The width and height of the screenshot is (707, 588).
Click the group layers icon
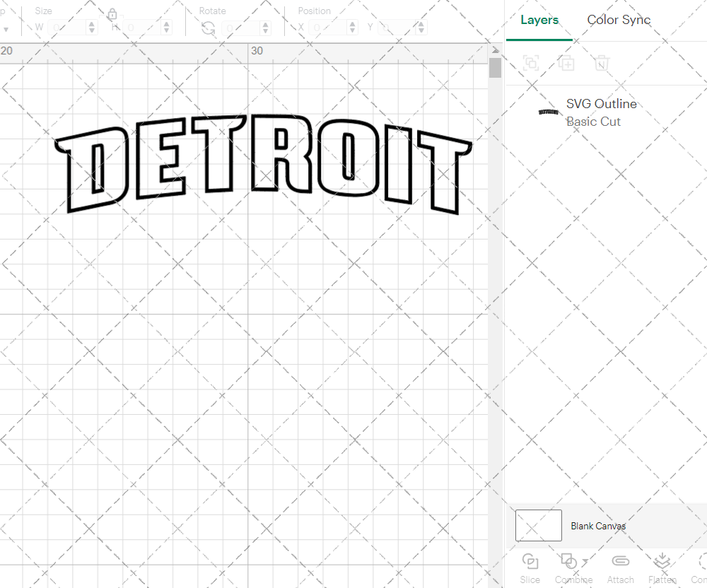coord(531,64)
